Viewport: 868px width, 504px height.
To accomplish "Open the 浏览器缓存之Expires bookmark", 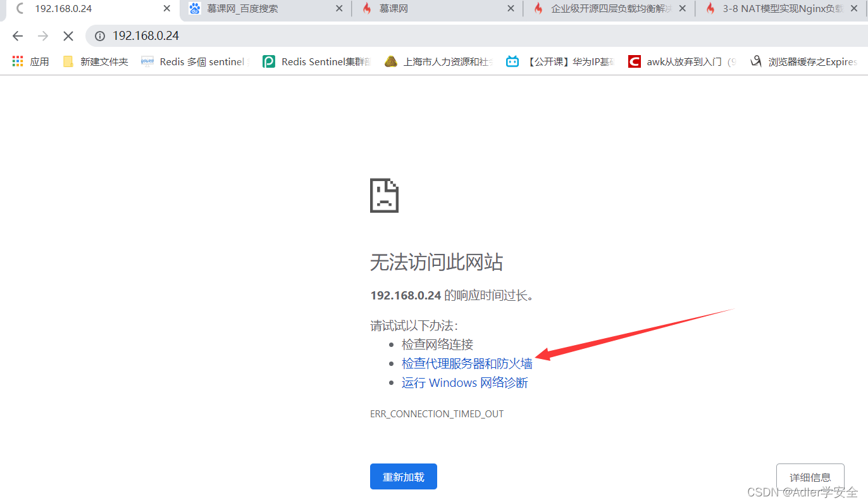I will tap(804, 61).
